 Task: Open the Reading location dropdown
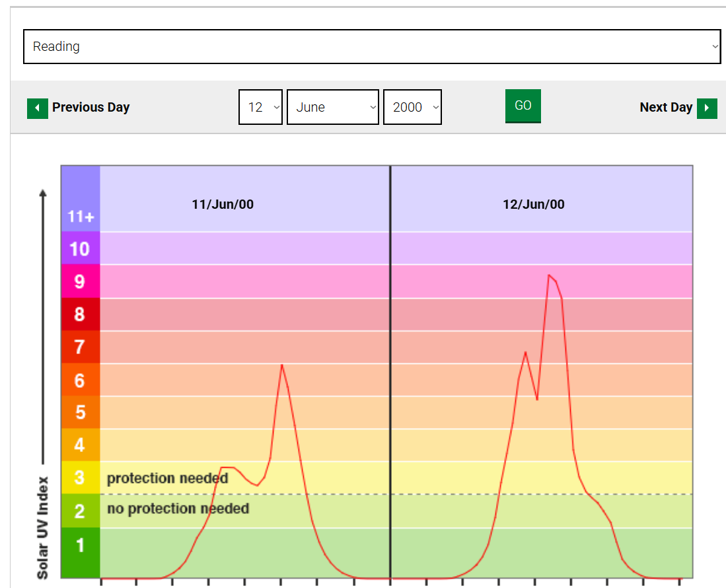point(372,46)
